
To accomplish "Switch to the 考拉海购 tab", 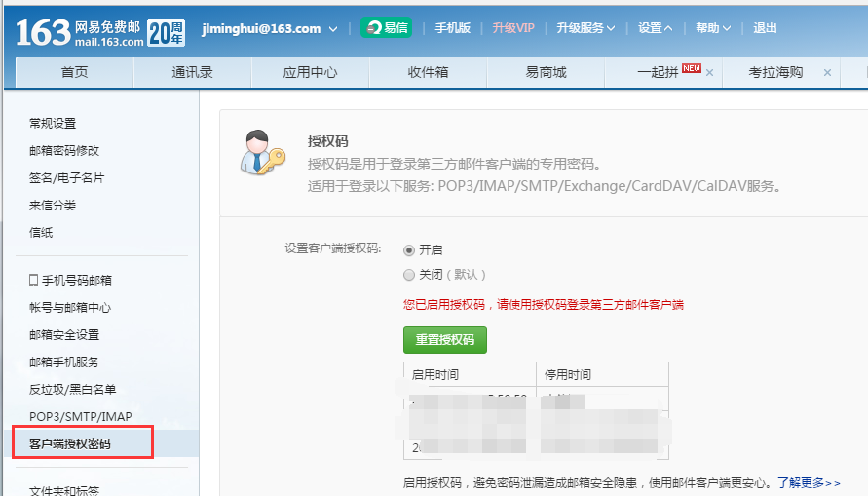I will (775, 72).
